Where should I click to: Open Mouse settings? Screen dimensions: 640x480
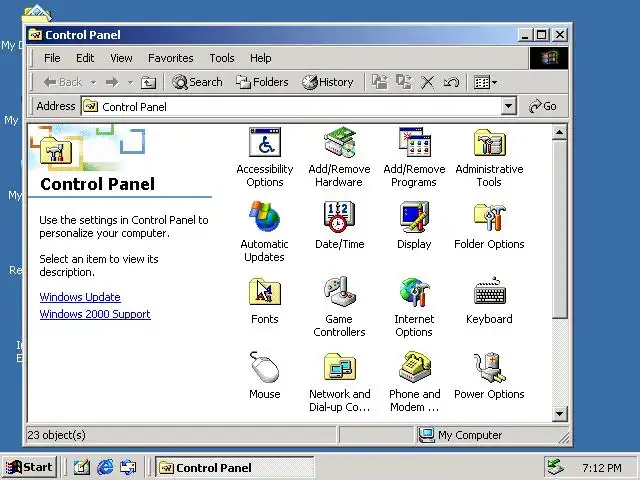tap(264, 376)
